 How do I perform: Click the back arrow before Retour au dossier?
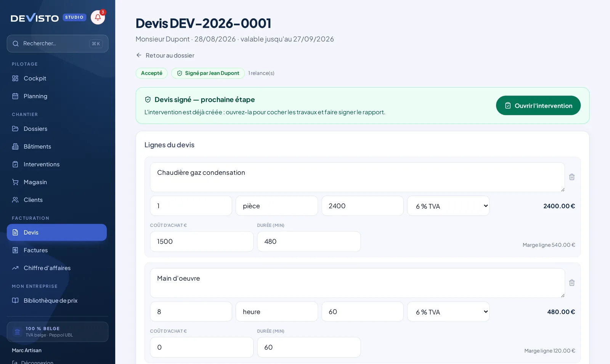point(139,55)
